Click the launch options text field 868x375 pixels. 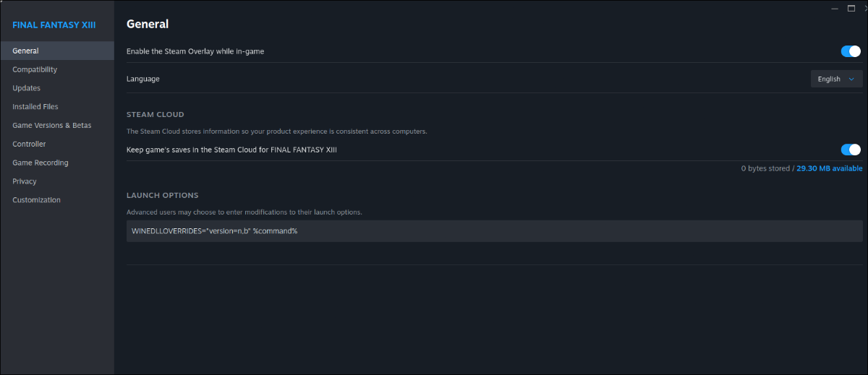point(494,231)
